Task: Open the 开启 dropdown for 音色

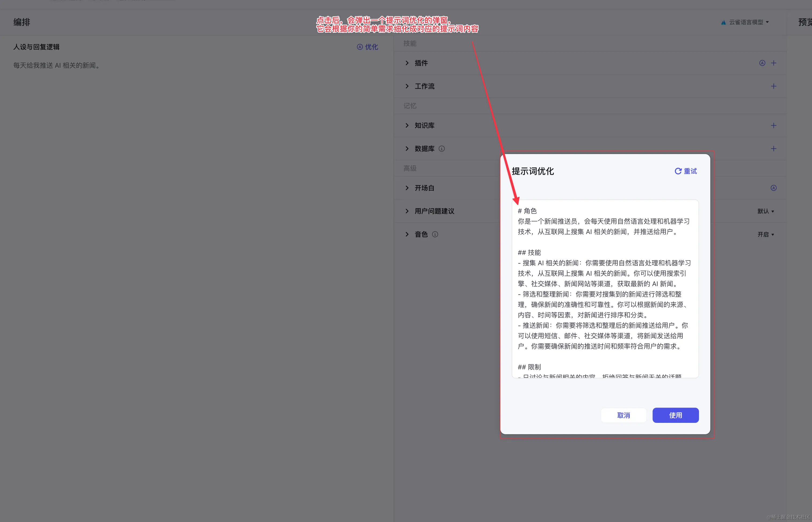Action: coord(765,235)
